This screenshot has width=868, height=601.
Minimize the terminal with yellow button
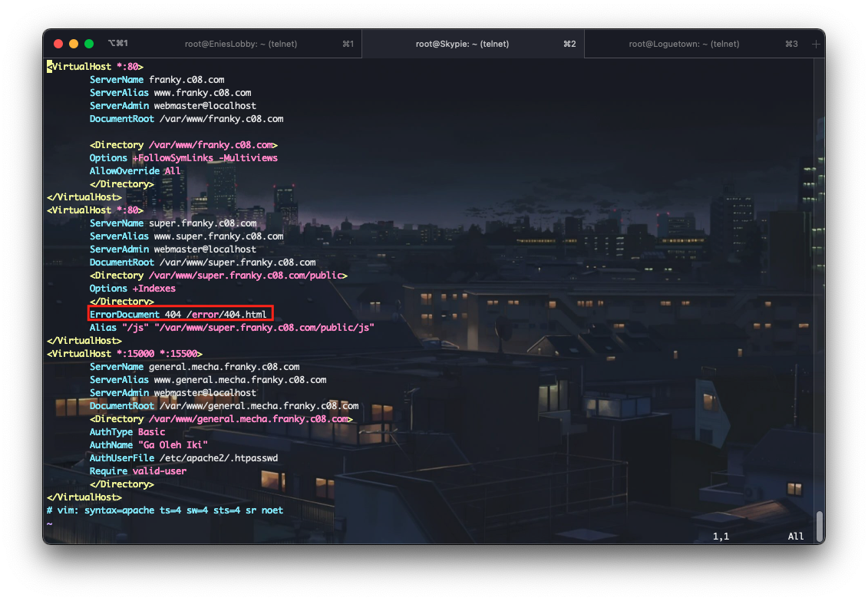click(74, 44)
